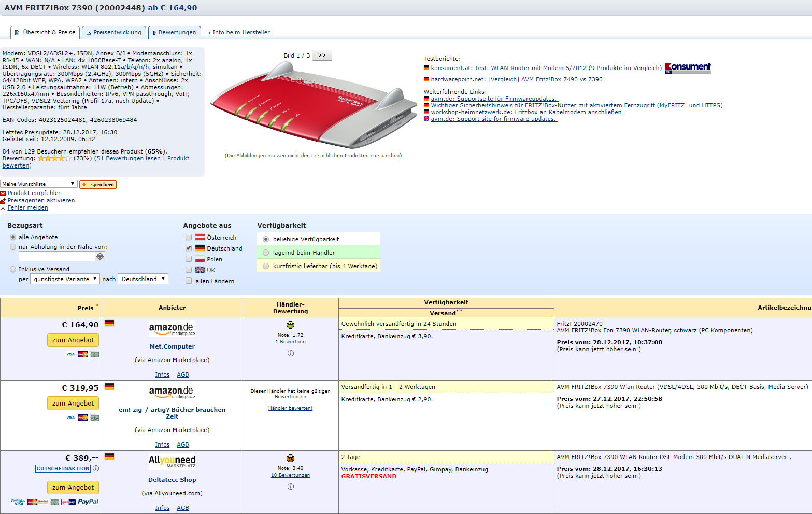Enable the Österreich checkbox
Image resolution: width=812 pixels, height=514 pixels.
pos(189,238)
